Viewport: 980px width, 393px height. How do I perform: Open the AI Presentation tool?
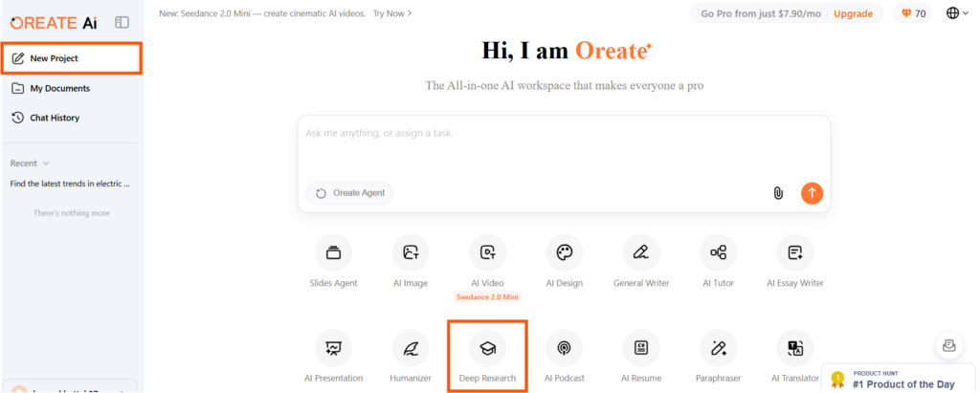click(333, 356)
